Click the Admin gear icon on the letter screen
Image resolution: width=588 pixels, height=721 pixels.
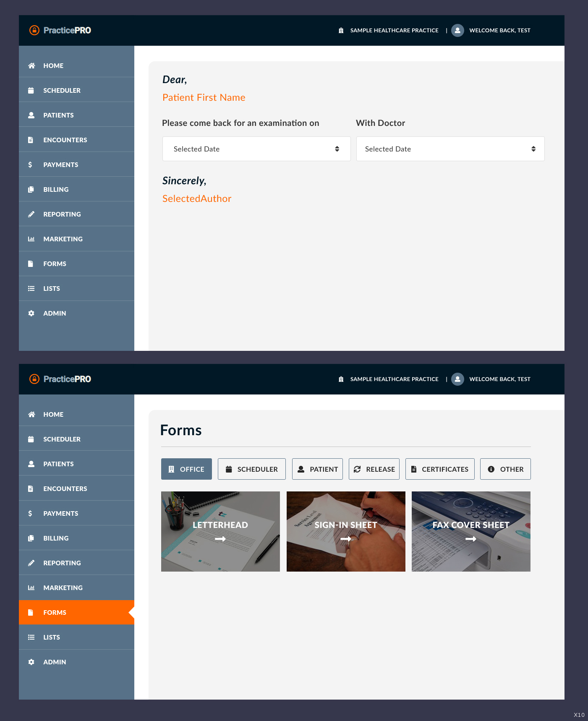pos(31,313)
